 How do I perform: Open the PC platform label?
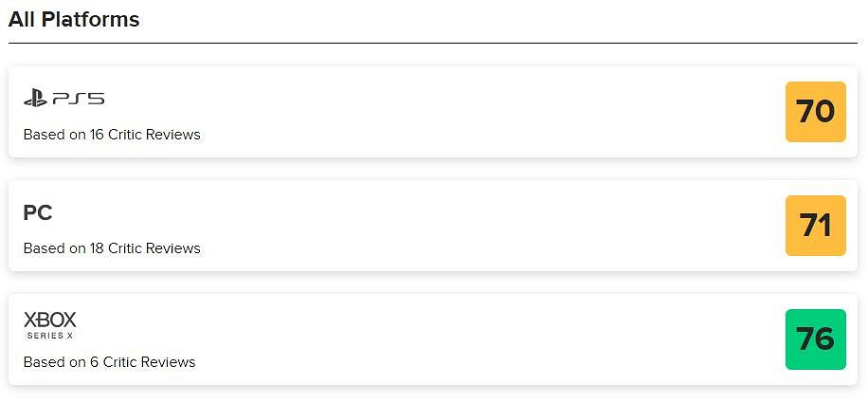click(x=38, y=213)
